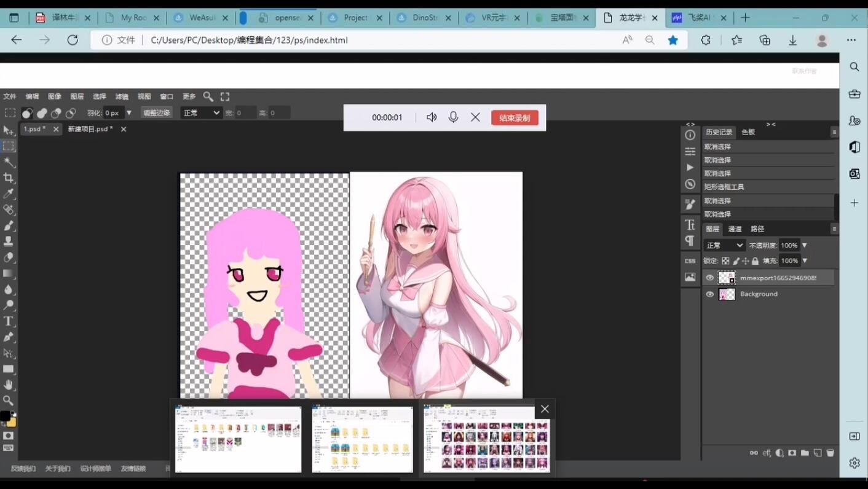Toggle lock all padlock icon
The width and height of the screenshot is (868, 489).
click(x=755, y=261)
